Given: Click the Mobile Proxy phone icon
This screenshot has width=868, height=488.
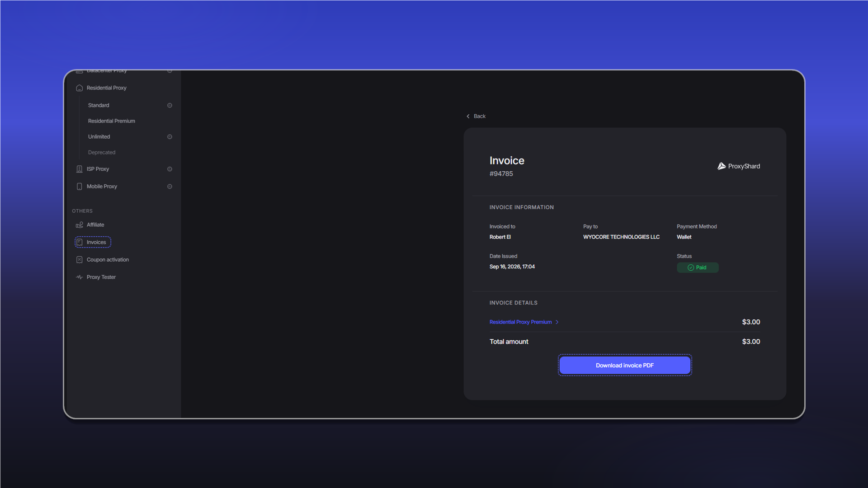Looking at the screenshot, I should tap(80, 187).
